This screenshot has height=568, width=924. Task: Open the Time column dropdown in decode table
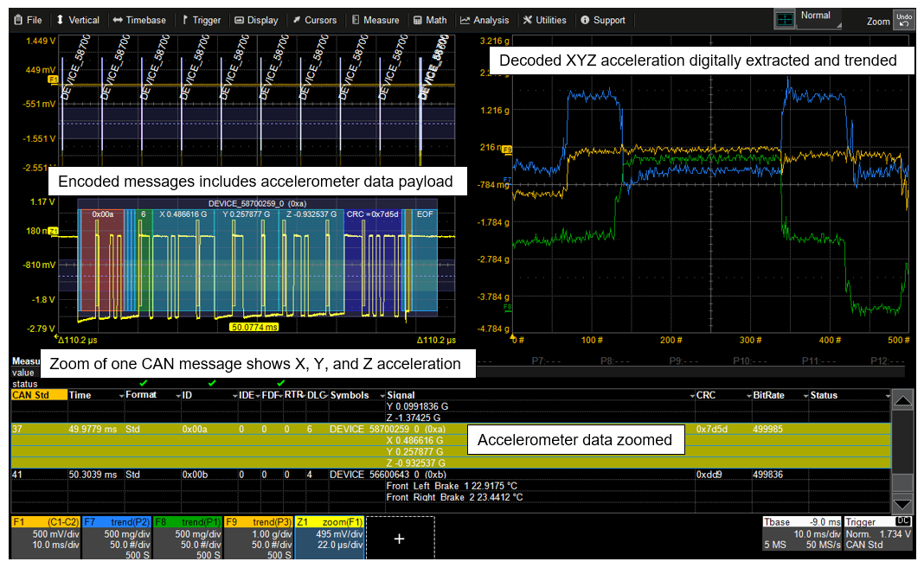tap(122, 395)
